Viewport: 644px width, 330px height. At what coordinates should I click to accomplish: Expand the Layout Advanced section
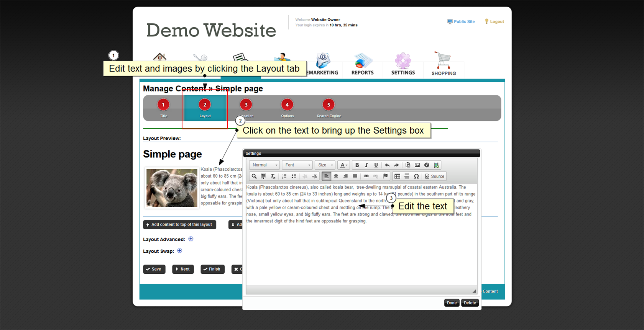(191, 239)
